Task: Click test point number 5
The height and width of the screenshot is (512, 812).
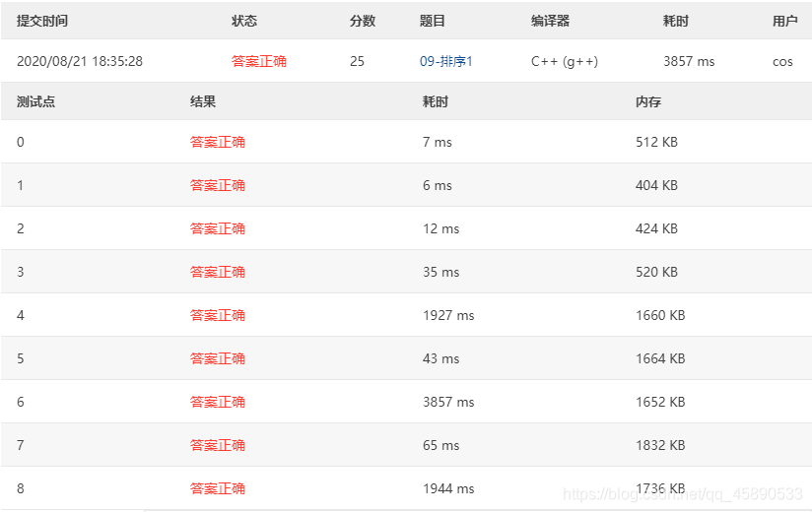Action: pos(20,359)
